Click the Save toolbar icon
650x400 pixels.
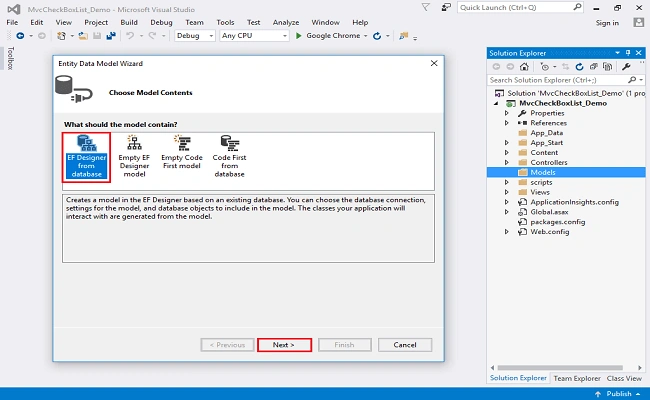(97, 36)
